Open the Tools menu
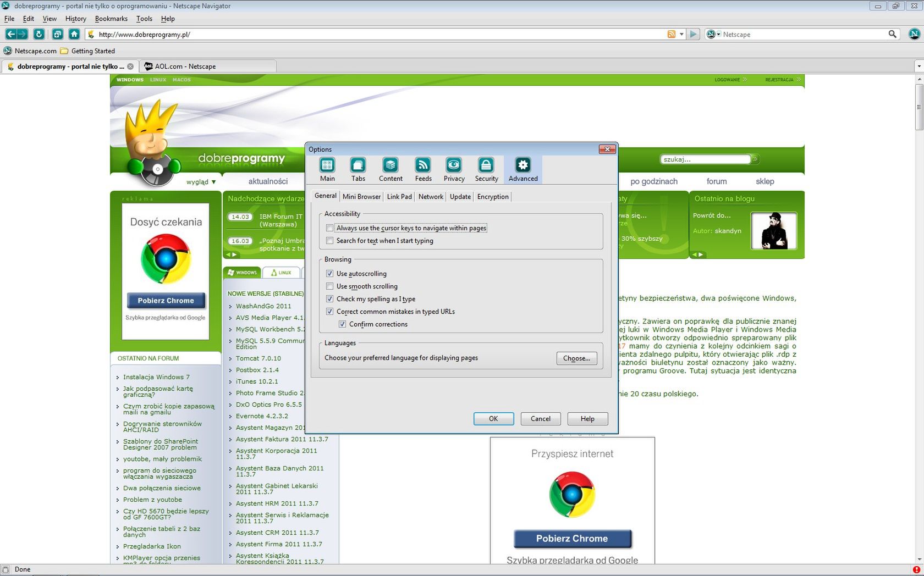This screenshot has height=576, width=924. click(144, 19)
